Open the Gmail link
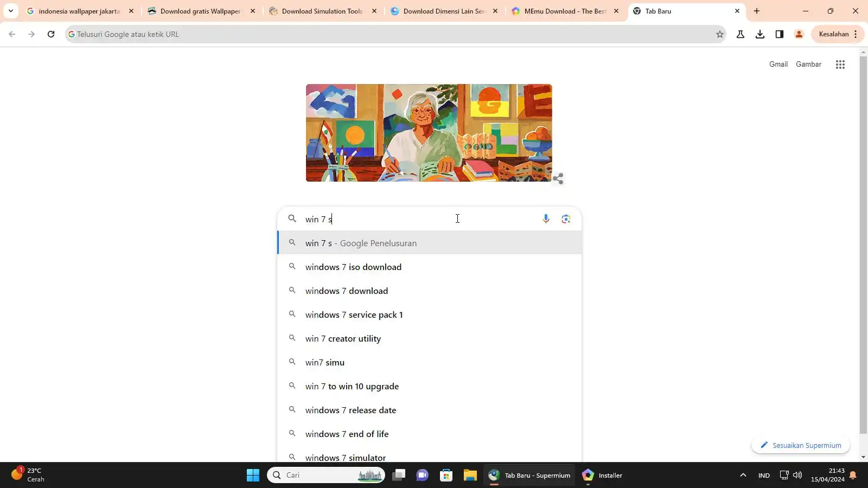 778,64
